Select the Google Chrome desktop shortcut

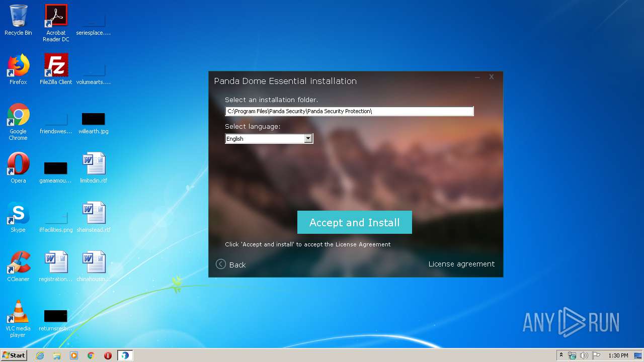[18, 122]
